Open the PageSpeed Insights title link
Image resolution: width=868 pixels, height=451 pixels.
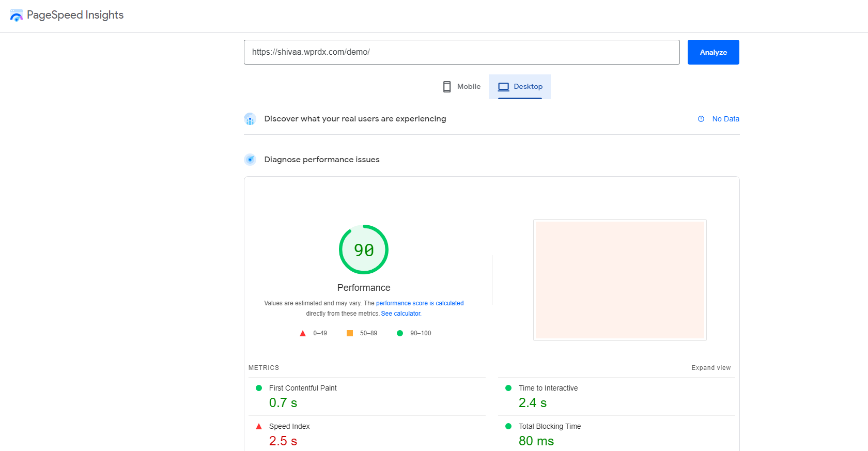[x=75, y=15]
